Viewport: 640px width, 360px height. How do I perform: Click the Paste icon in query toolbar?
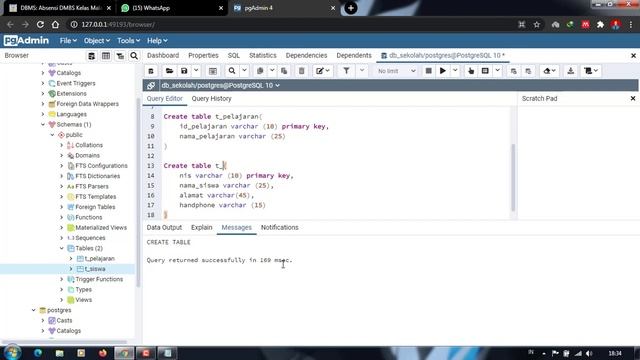pos(284,71)
